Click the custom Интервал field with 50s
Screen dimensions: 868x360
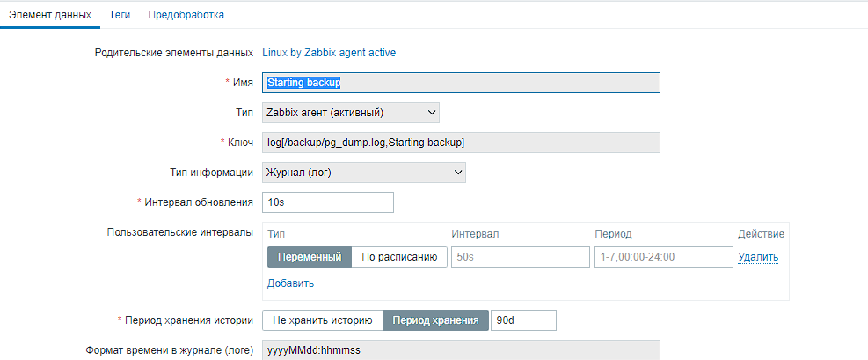click(x=519, y=257)
